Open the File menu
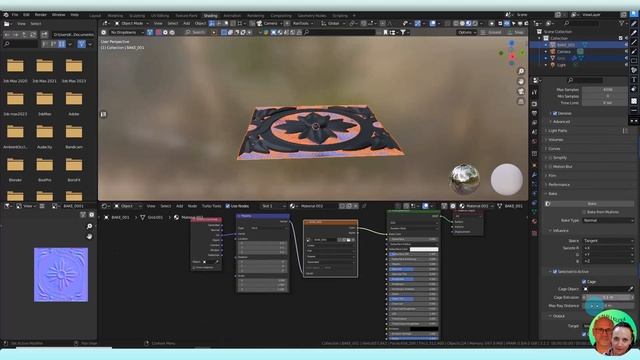640x360 pixels. 15,15
